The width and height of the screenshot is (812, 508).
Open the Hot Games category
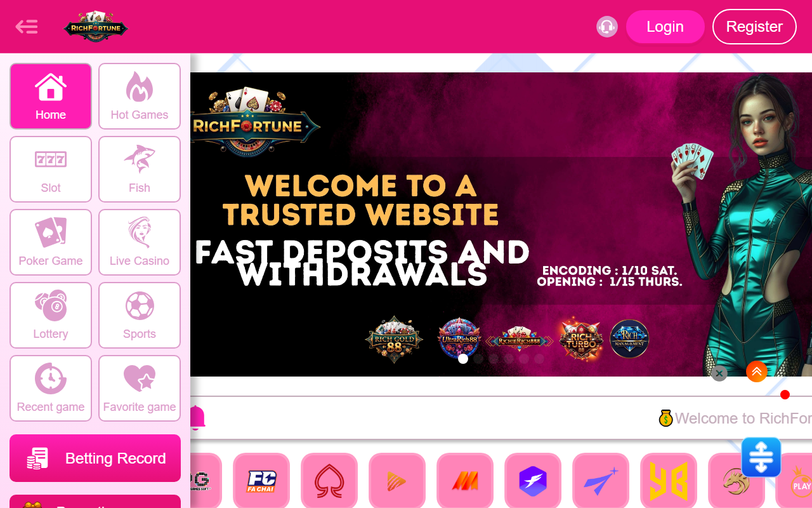tap(140, 96)
